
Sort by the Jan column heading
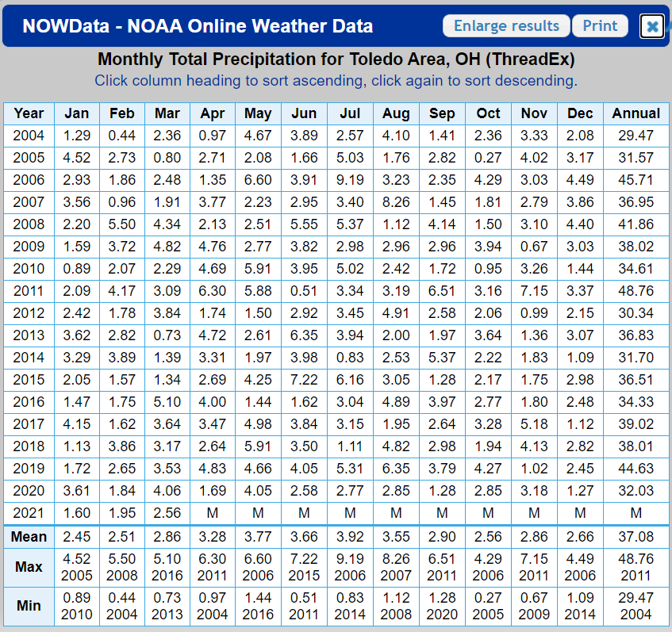pos(77,113)
